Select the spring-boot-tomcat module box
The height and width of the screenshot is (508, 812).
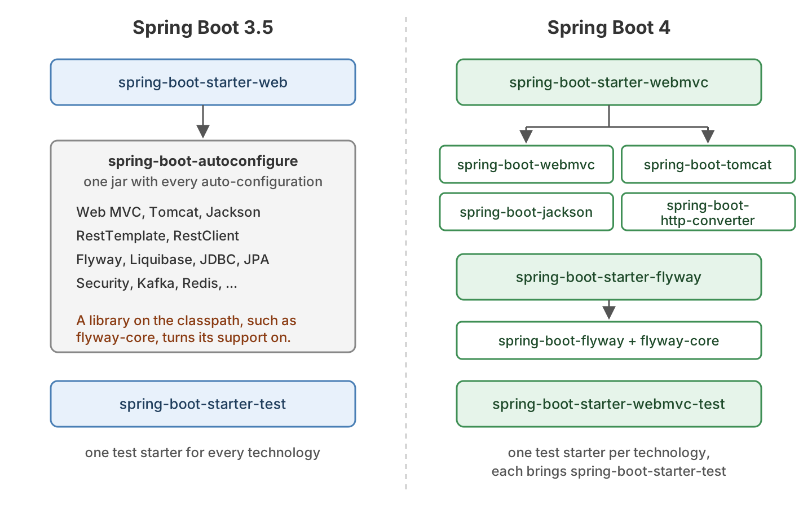click(x=708, y=165)
